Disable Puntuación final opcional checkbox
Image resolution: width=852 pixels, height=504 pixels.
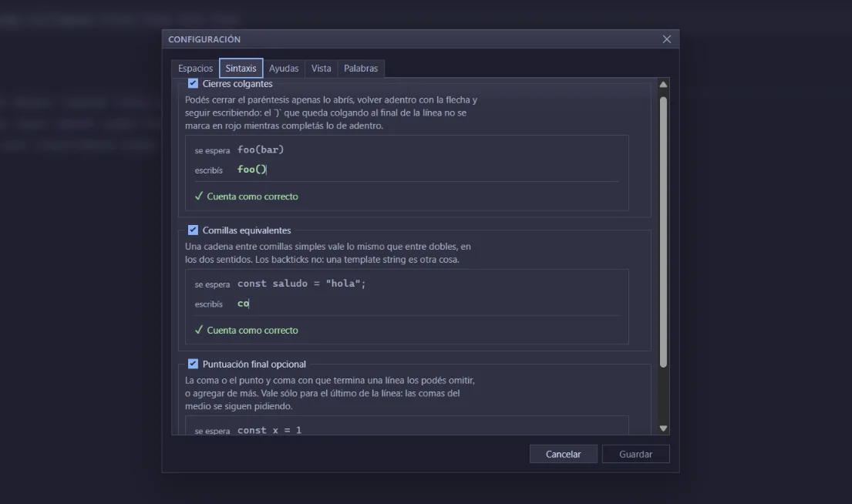point(193,364)
